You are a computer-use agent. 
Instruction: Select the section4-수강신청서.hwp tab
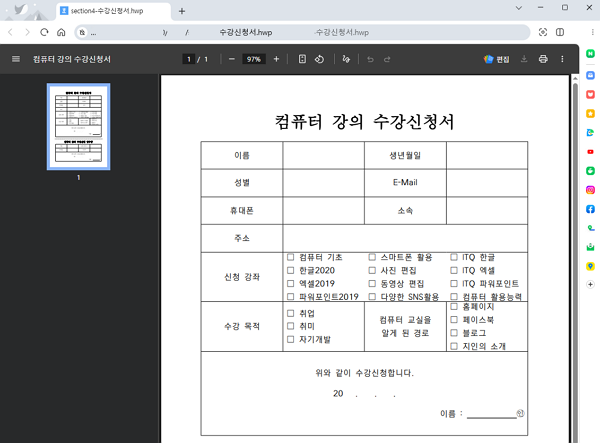coord(113,11)
